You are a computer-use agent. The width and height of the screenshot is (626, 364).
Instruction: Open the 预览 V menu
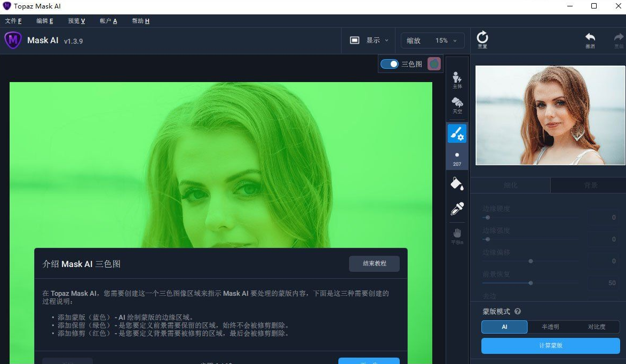pos(76,21)
